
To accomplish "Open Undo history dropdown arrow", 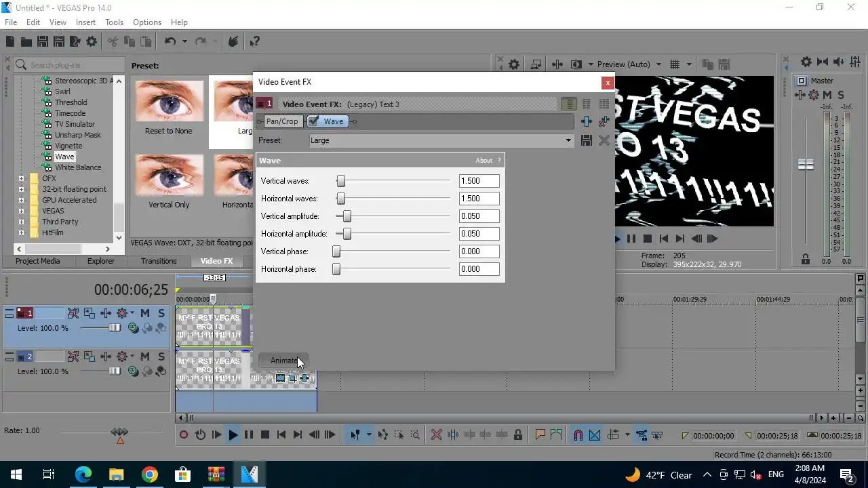I will (x=184, y=42).
